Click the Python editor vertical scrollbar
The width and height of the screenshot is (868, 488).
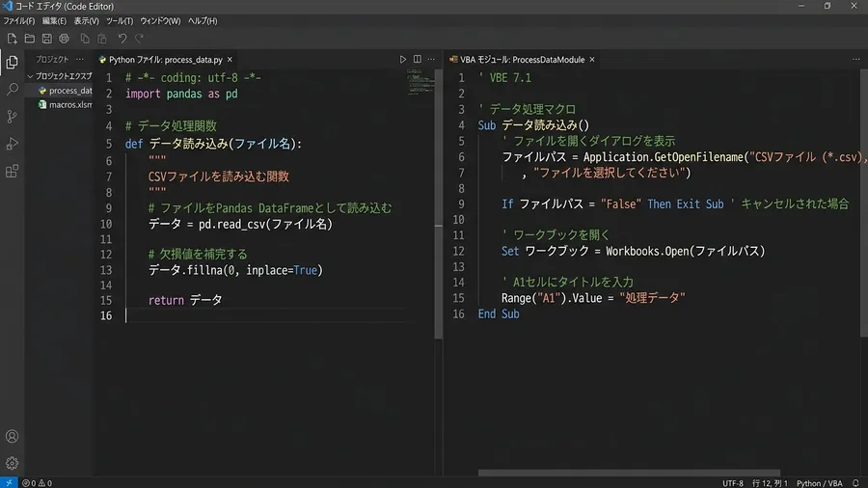click(x=439, y=203)
